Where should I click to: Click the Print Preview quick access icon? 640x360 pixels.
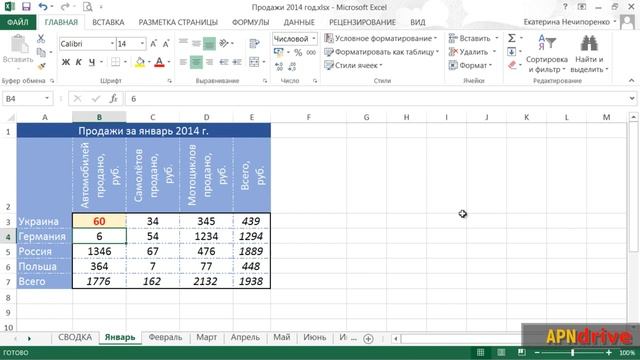coord(87,7)
